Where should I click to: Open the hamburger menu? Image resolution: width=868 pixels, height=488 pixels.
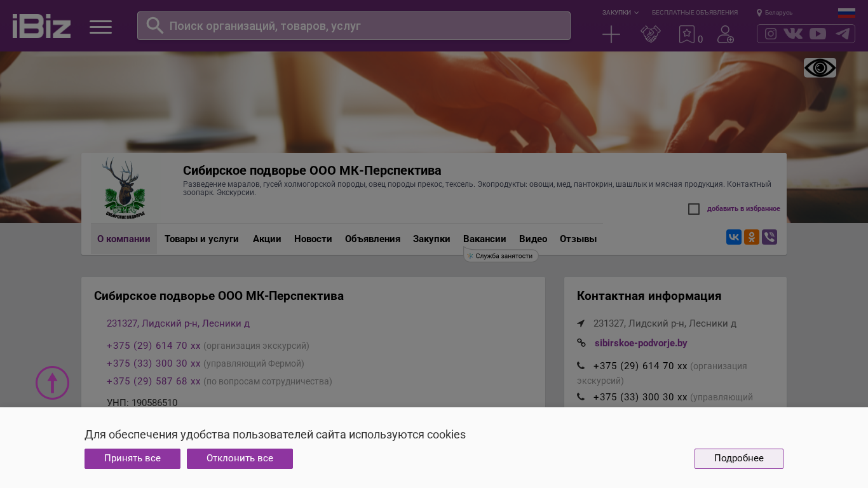point(100,27)
